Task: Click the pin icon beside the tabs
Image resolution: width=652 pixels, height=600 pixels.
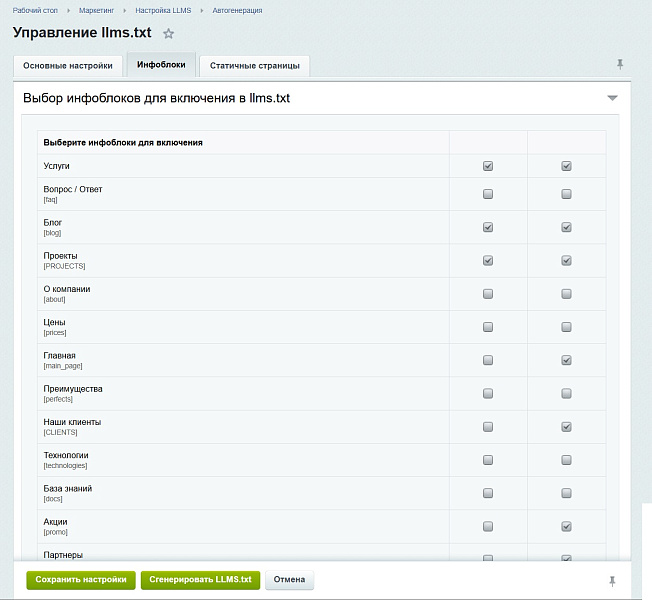Action: coord(620,65)
